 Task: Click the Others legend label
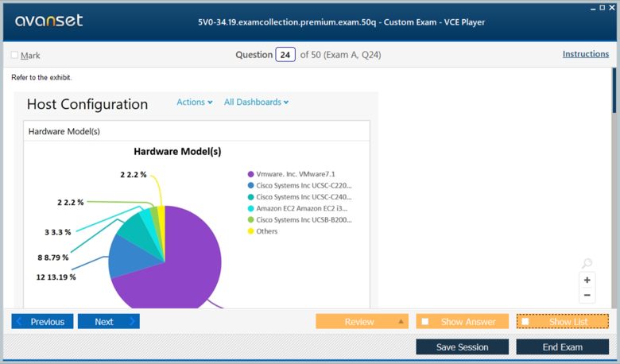click(267, 231)
